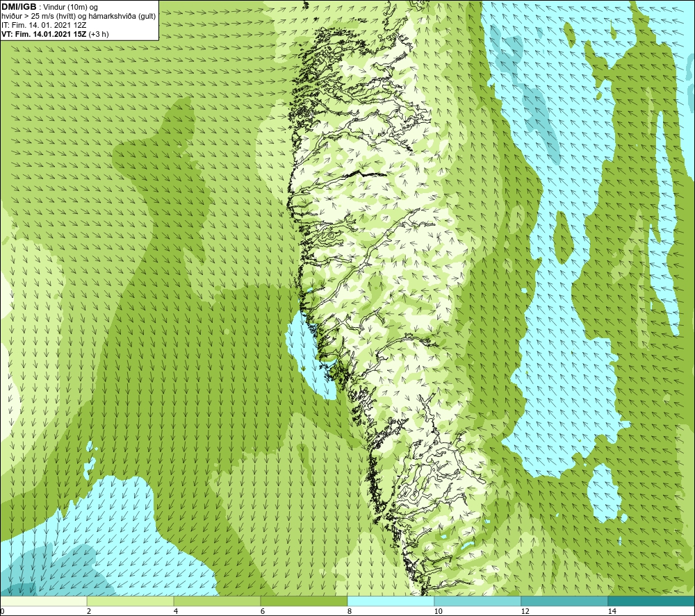
Task: Click the 8-10 m/s light cyan legend swatch
Action: (391, 601)
